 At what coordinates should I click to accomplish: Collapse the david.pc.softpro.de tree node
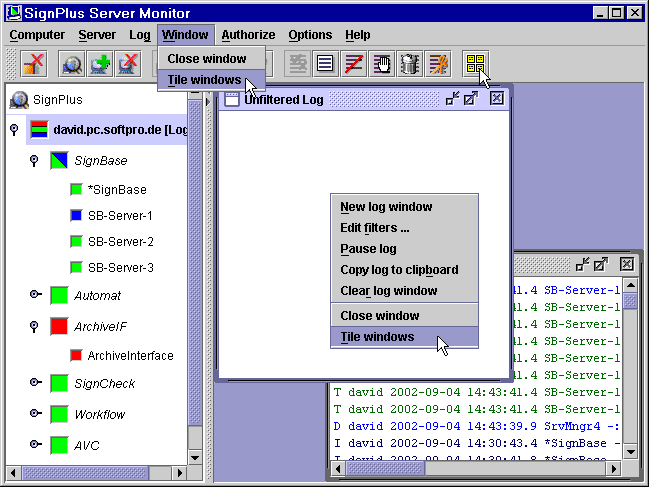click(14, 130)
